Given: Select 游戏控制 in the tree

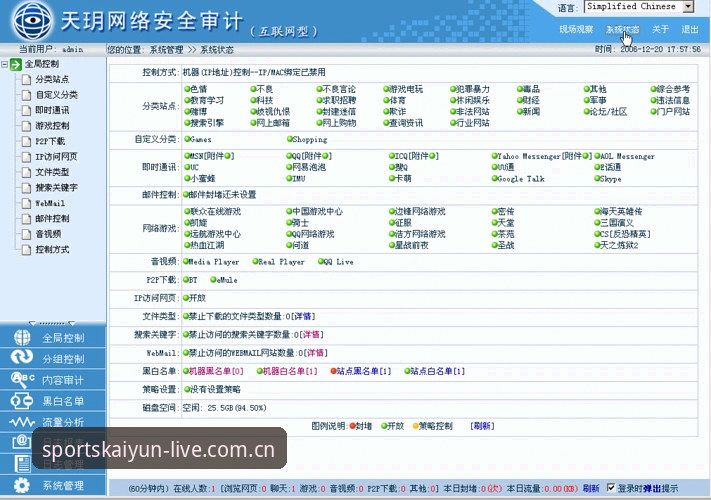Looking at the screenshot, I should (52, 126).
